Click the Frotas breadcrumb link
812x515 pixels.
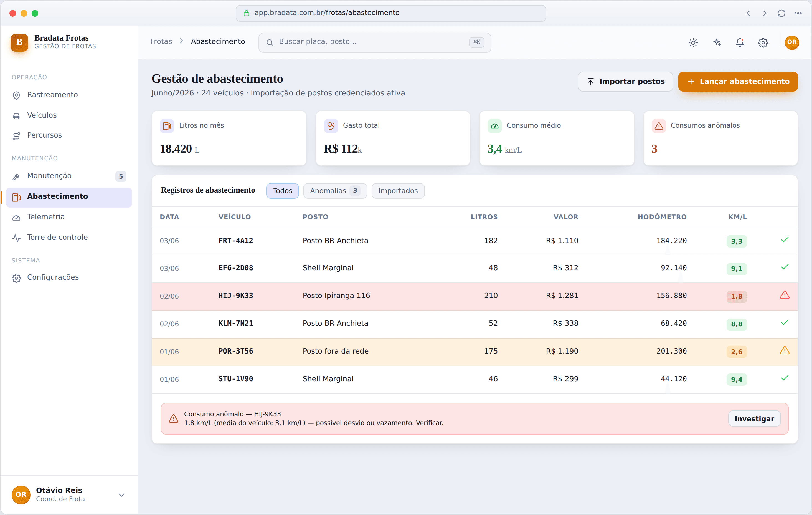161,42
